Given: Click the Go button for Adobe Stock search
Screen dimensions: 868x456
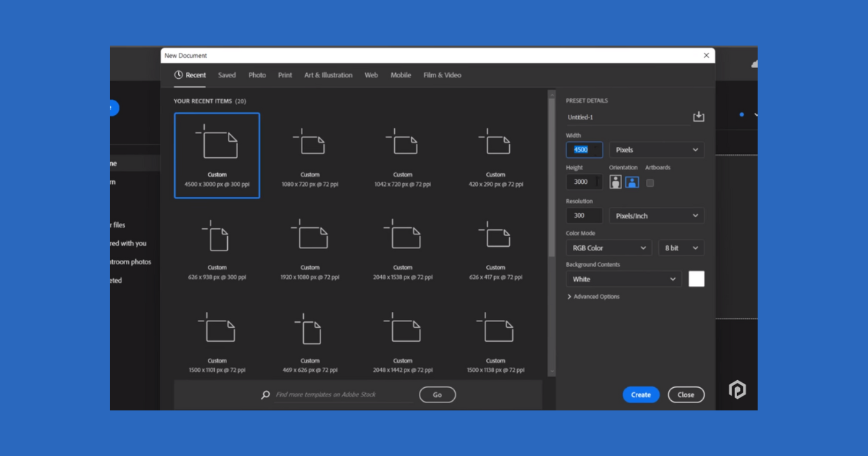Looking at the screenshot, I should point(437,394).
